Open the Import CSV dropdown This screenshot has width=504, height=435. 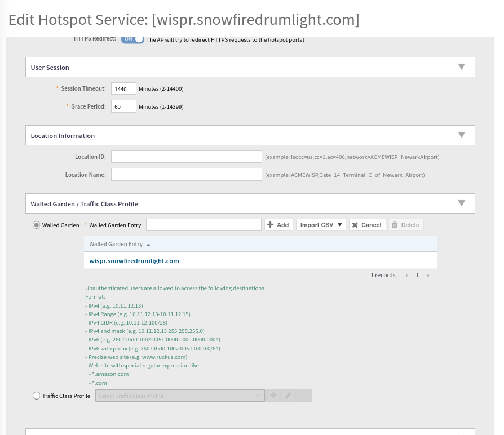pos(320,225)
